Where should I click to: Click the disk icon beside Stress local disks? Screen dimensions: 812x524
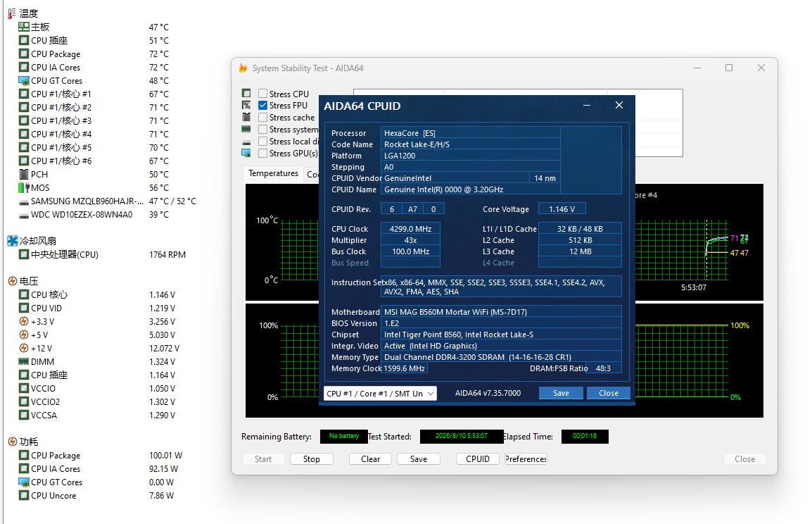(246, 142)
